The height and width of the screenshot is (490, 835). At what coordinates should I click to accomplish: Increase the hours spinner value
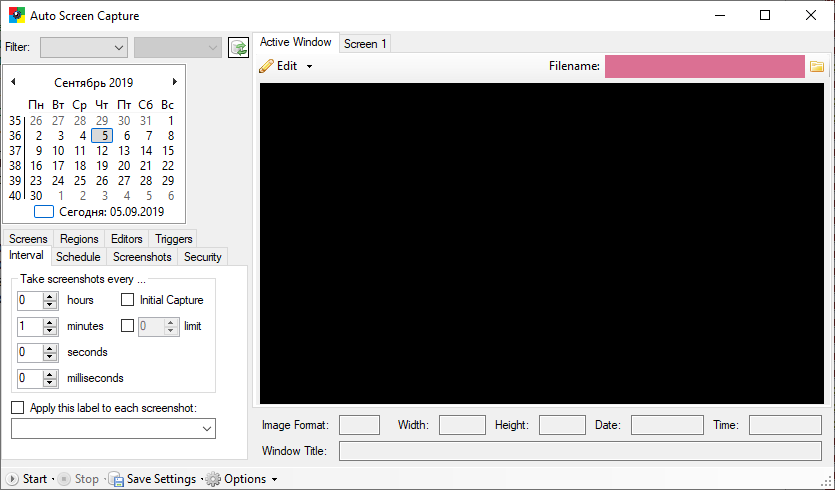pyautogui.click(x=50, y=296)
